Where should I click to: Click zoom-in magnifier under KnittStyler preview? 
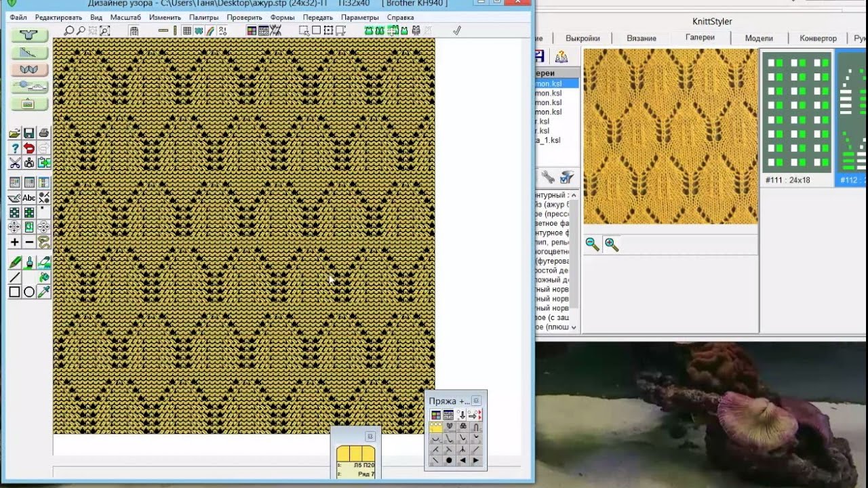612,245
